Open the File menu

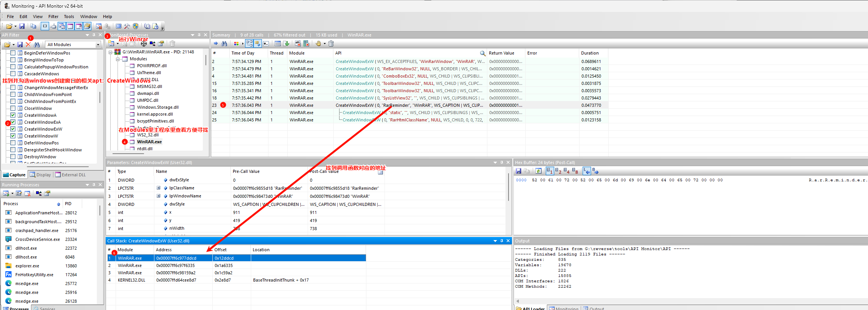click(x=10, y=17)
